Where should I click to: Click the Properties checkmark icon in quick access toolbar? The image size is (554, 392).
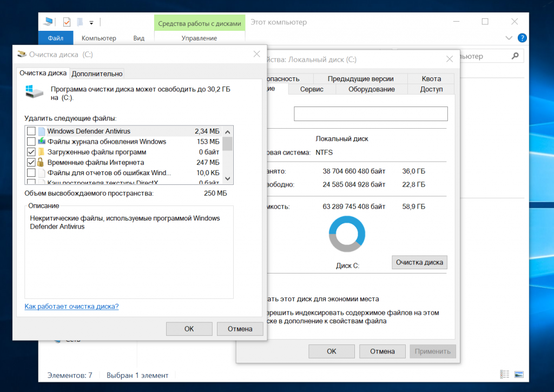67,22
